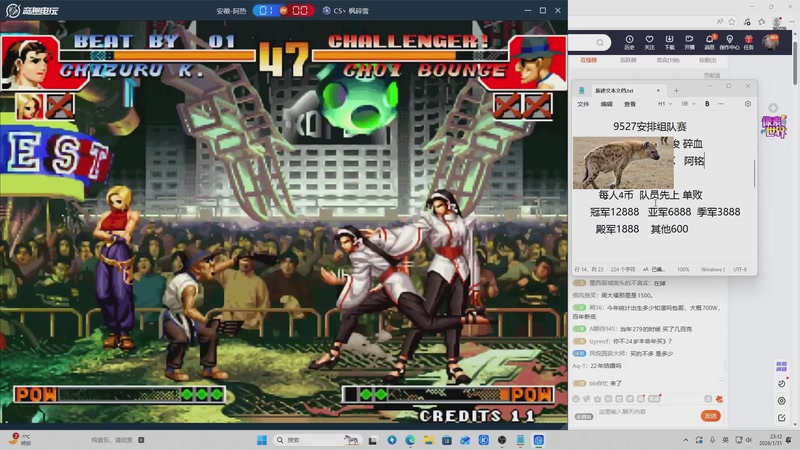Open Microsoft Edge on the taskbar

tap(410, 440)
